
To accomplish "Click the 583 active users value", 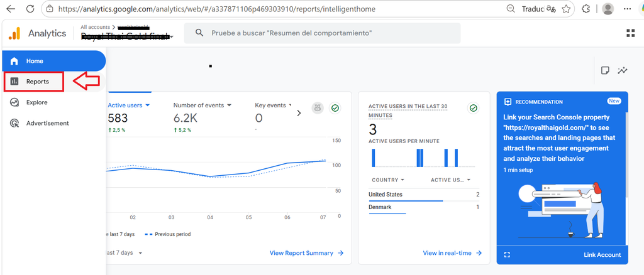I will pos(118,118).
